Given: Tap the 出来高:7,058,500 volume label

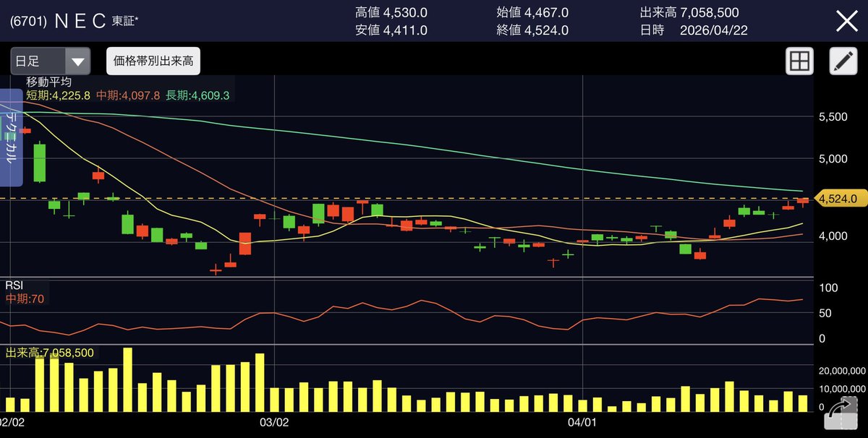Looking at the screenshot, I should [49, 353].
